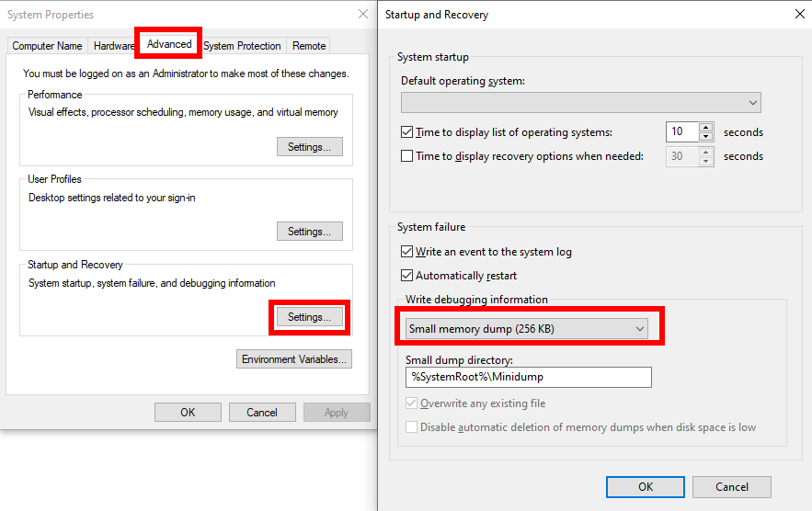Toggle Disable automatic deletion of memory dumps
Image resolution: width=812 pixels, height=511 pixels.
pos(412,427)
